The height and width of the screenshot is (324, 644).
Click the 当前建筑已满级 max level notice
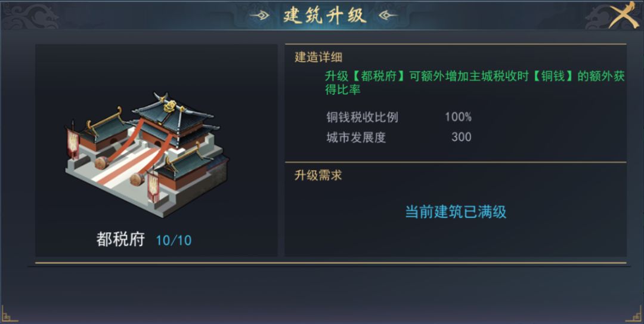(456, 212)
